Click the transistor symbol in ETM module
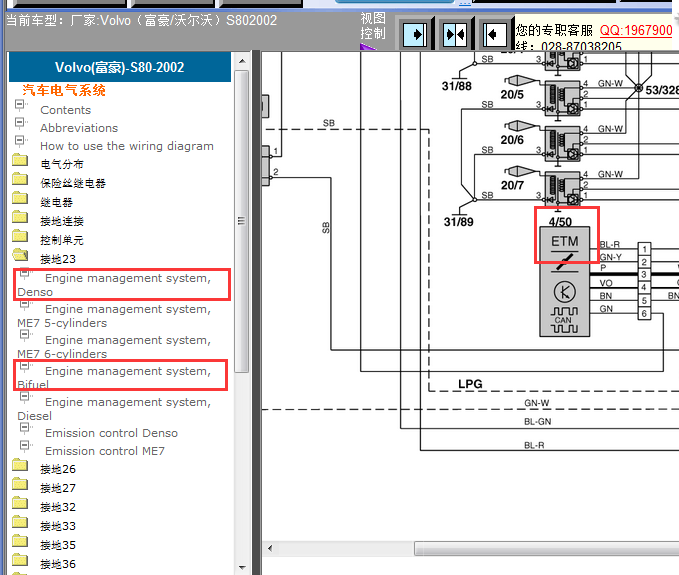Screen dimensions: 679x575 (565, 292)
